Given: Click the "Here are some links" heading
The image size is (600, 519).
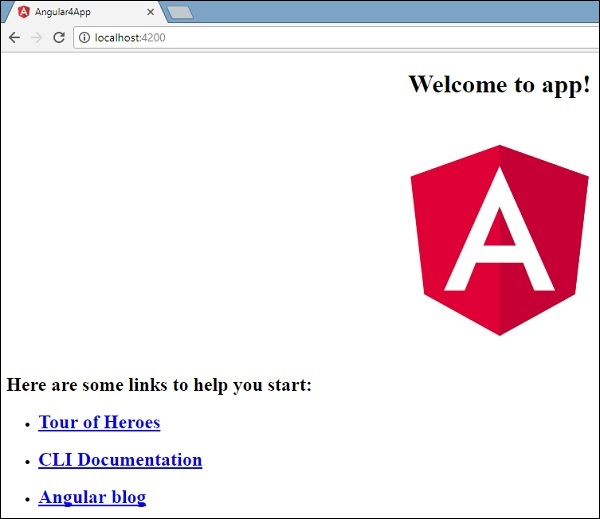Looking at the screenshot, I should tap(159, 385).
